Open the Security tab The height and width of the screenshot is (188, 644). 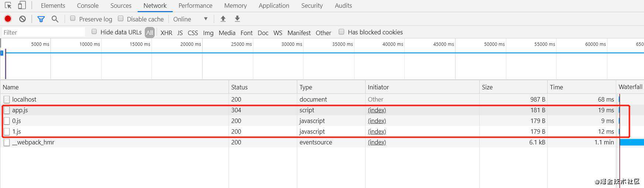click(312, 6)
